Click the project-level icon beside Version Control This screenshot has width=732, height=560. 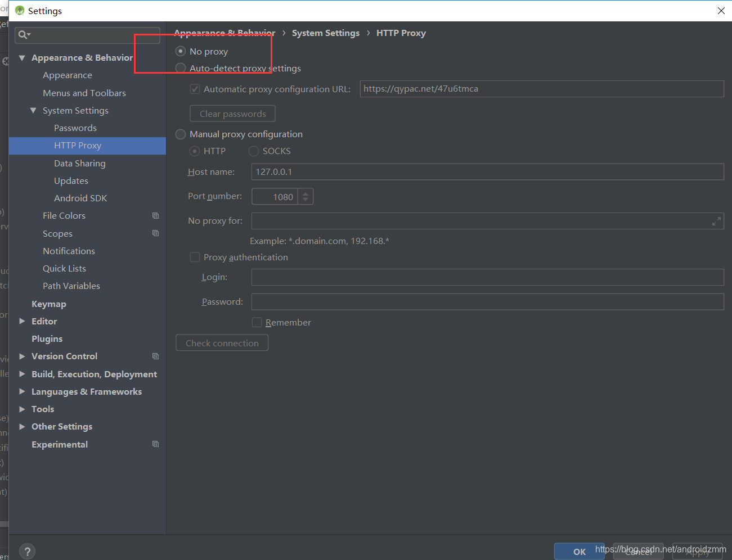[x=156, y=356]
